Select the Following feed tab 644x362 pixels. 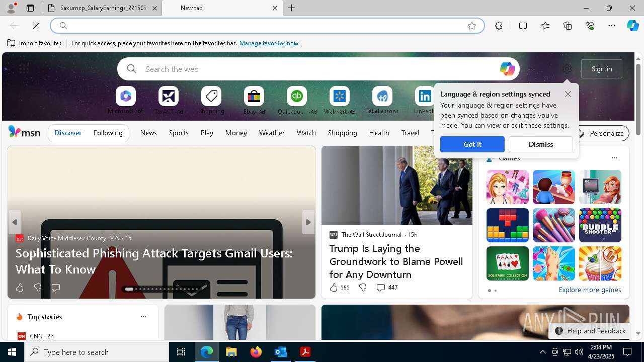[108, 133]
